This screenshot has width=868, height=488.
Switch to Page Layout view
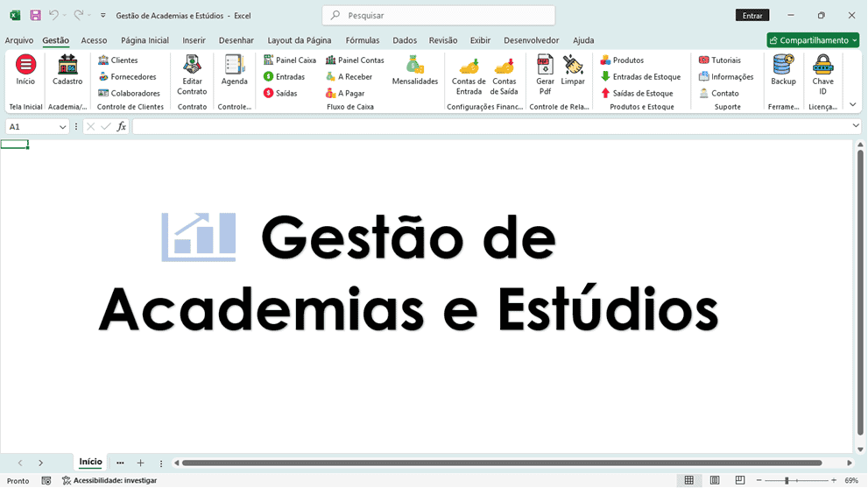pos(715,480)
